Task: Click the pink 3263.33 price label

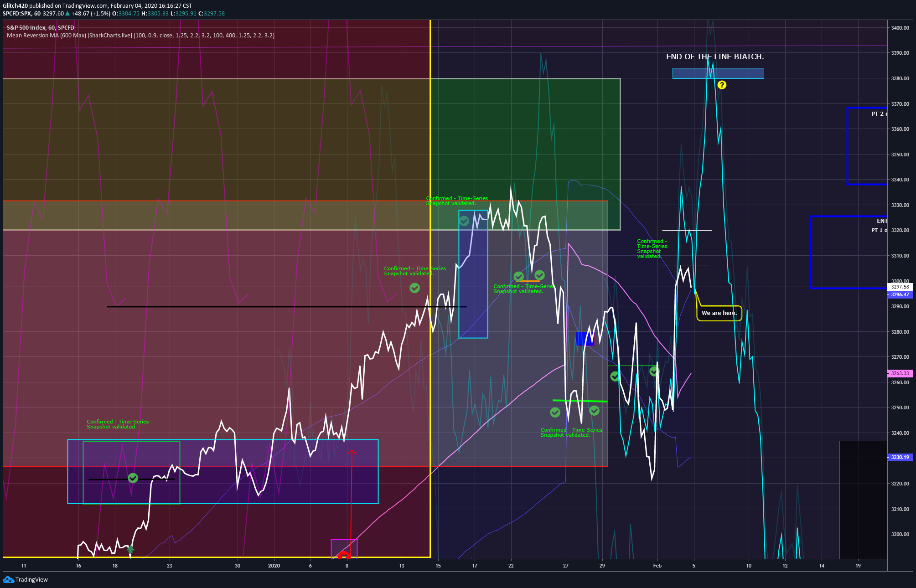Action: pos(900,373)
